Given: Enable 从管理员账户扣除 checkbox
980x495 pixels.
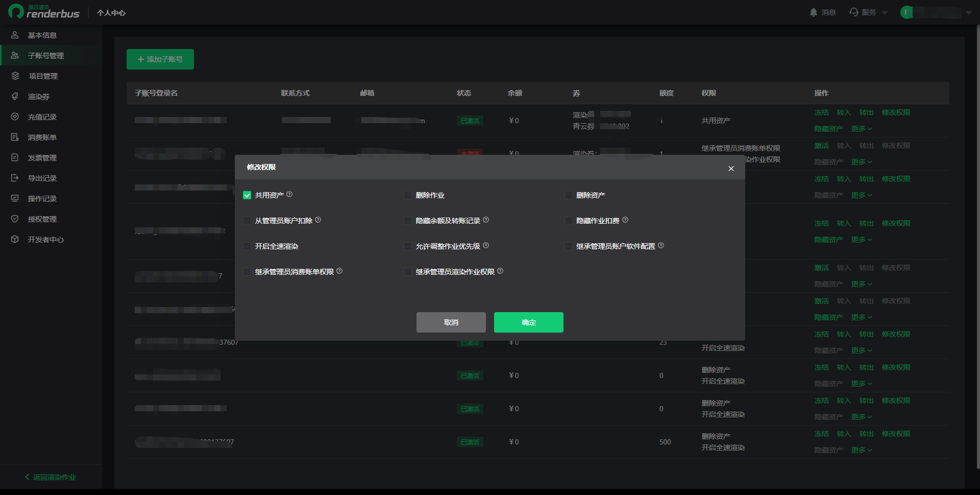Looking at the screenshot, I should [x=247, y=221].
